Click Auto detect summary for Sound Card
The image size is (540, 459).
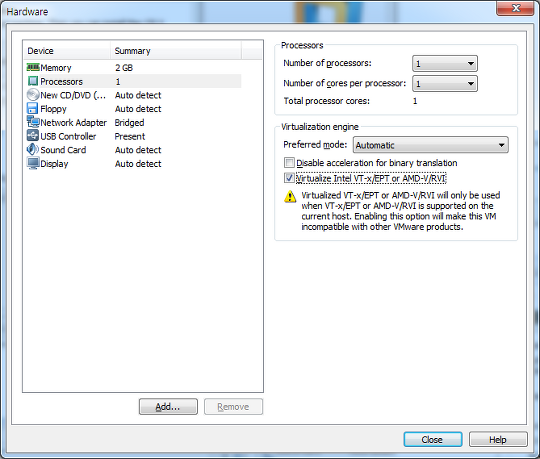pos(138,150)
